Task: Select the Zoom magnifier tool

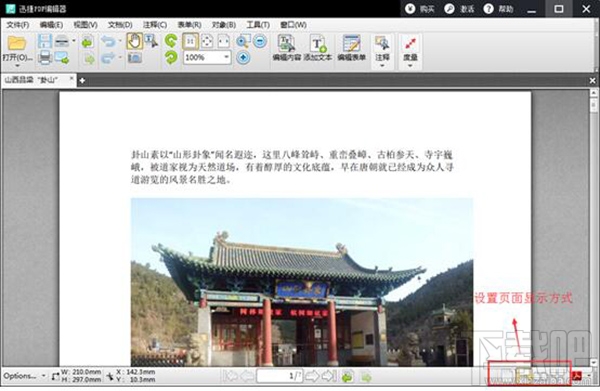Action: pyautogui.click(x=243, y=41)
